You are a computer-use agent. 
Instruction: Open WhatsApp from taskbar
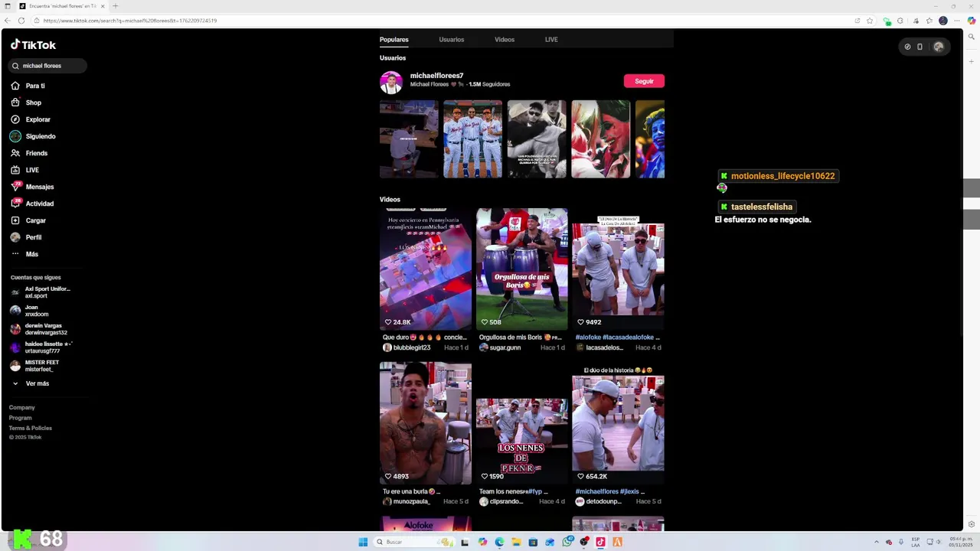pyautogui.click(x=567, y=542)
